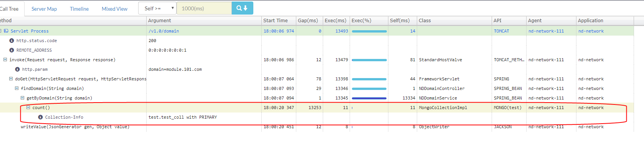Click the http.param info icon

click(17, 69)
